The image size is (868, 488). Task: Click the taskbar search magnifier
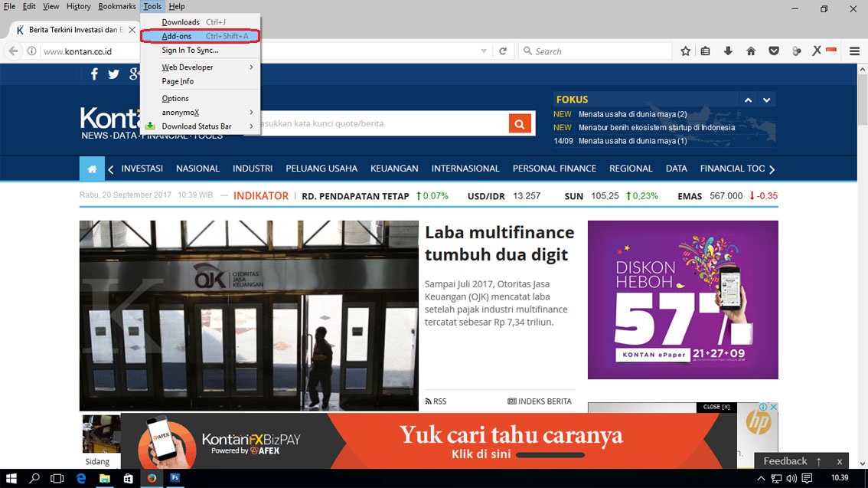click(x=34, y=478)
